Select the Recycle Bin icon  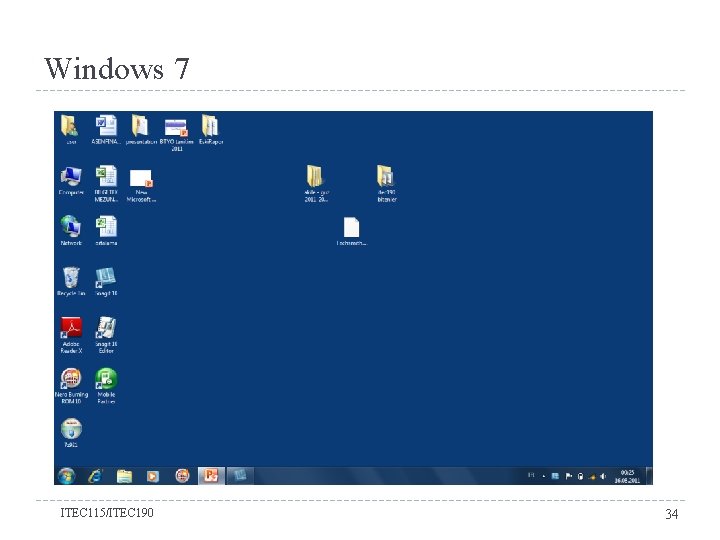[x=71, y=279]
